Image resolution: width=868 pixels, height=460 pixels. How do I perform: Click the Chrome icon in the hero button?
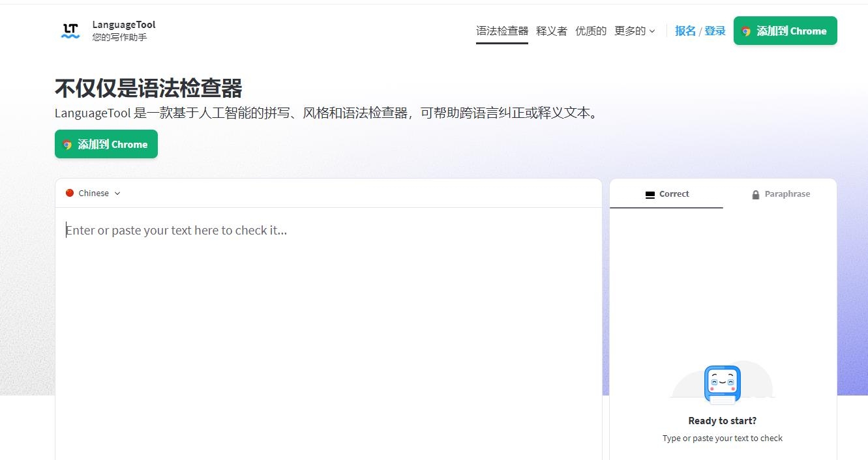coord(67,145)
